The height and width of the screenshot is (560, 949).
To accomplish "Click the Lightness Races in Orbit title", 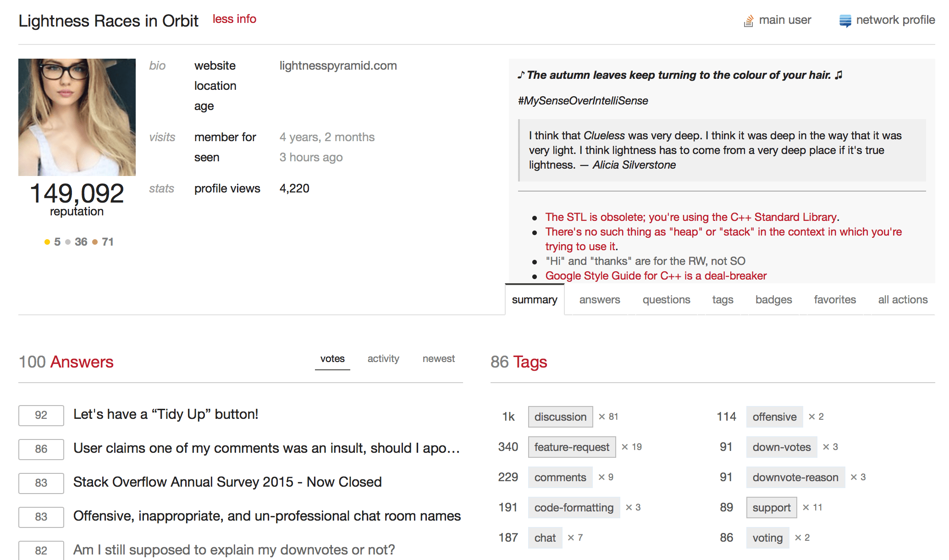I will click(x=108, y=21).
